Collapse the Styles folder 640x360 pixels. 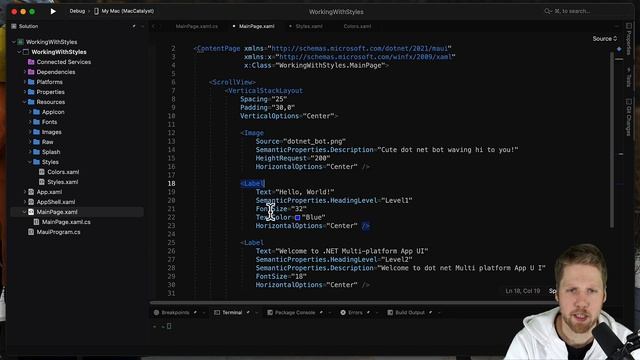click(x=30, y=162)
